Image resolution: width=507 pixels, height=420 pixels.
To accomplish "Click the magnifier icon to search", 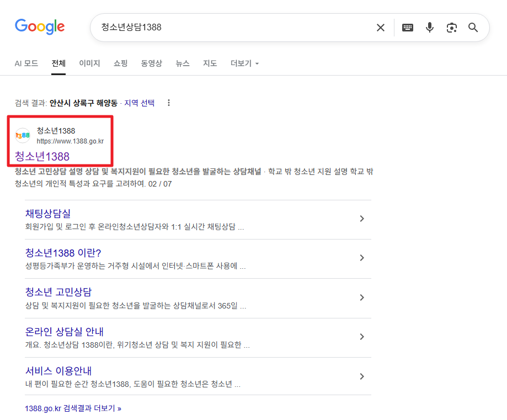I will (x=473, y=27).
